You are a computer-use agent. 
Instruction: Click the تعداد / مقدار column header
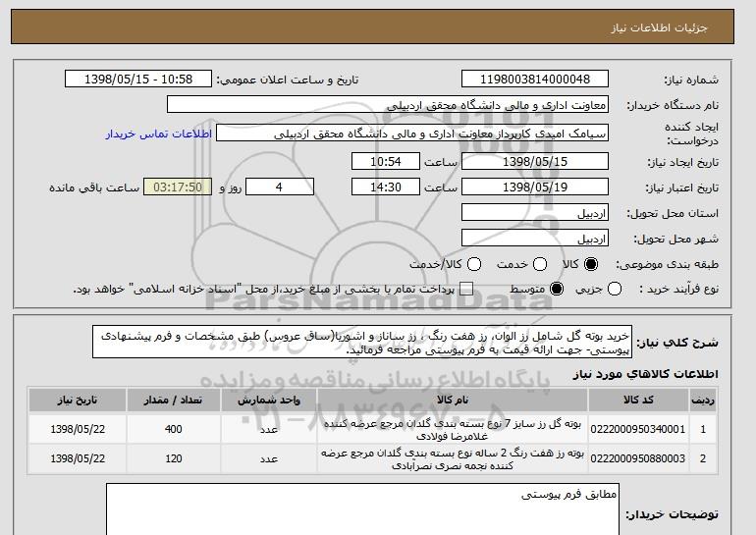(x=173, y=401)
